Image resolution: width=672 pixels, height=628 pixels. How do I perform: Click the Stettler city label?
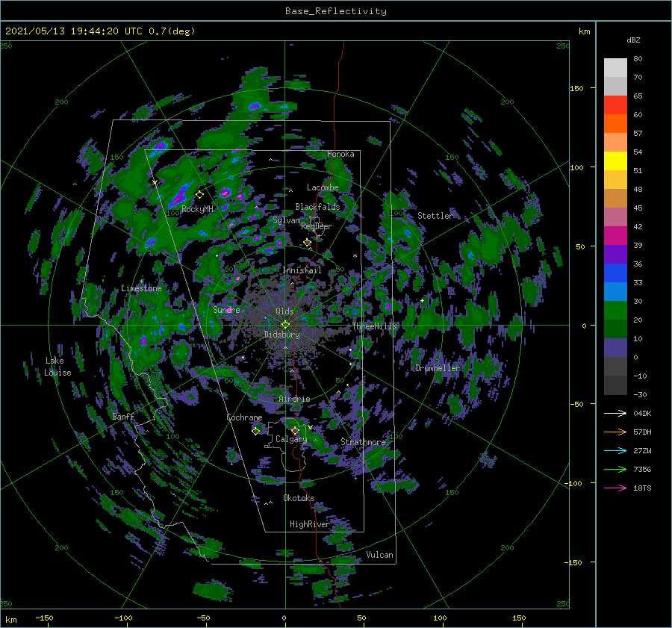click(435, 216)
